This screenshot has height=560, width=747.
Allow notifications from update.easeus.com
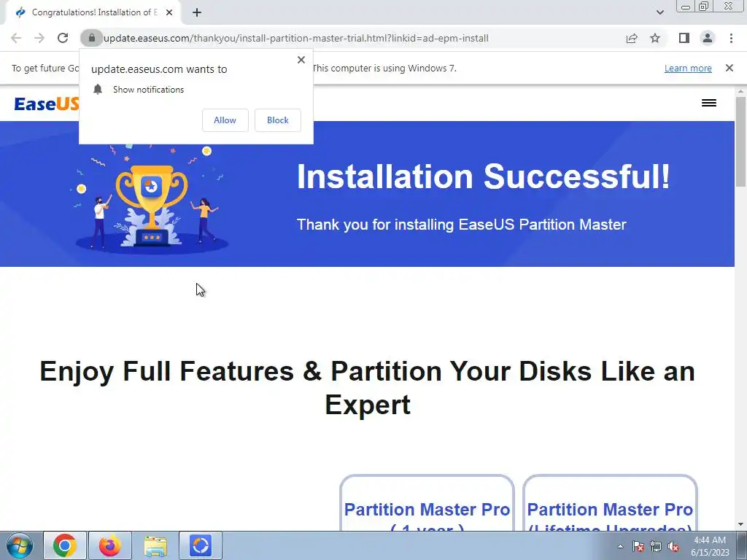(x=225, y=120)
